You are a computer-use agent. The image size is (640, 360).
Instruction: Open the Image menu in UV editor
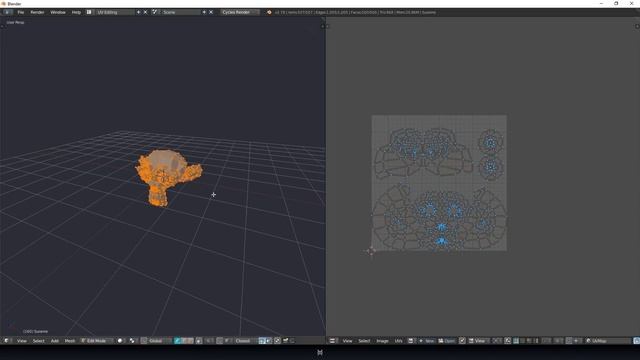click(x=382, y=341)
